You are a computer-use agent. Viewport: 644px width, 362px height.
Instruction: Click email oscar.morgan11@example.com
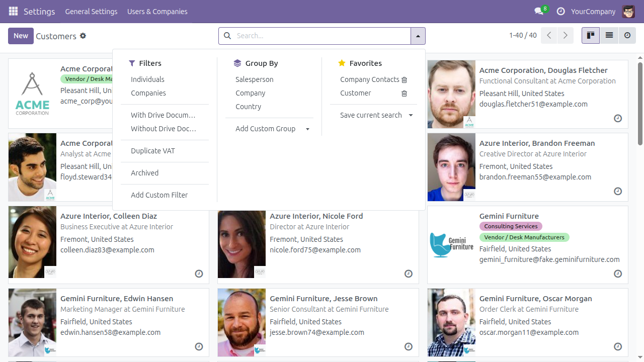click(529, 332)
